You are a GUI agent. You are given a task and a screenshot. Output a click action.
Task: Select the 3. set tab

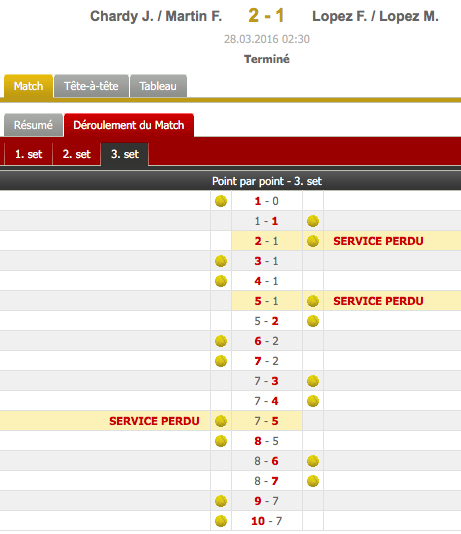click(x=125, y=154)
